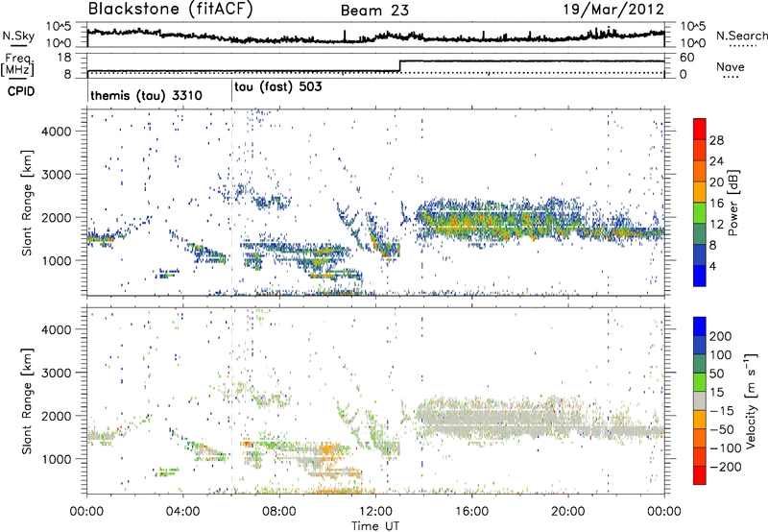
Task: Click the "1000" tick of the velocity panel
Action: (56, 459)
